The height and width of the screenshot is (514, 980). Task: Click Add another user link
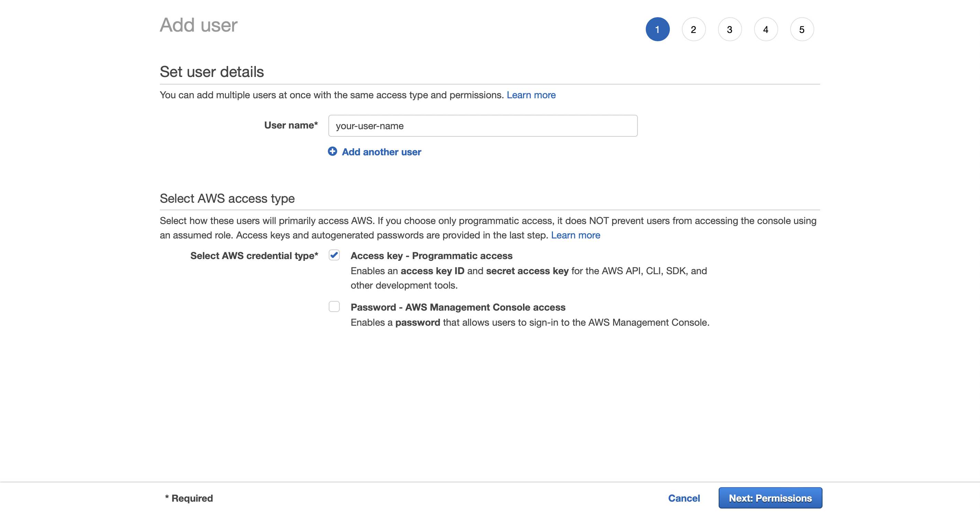[382, 152]
